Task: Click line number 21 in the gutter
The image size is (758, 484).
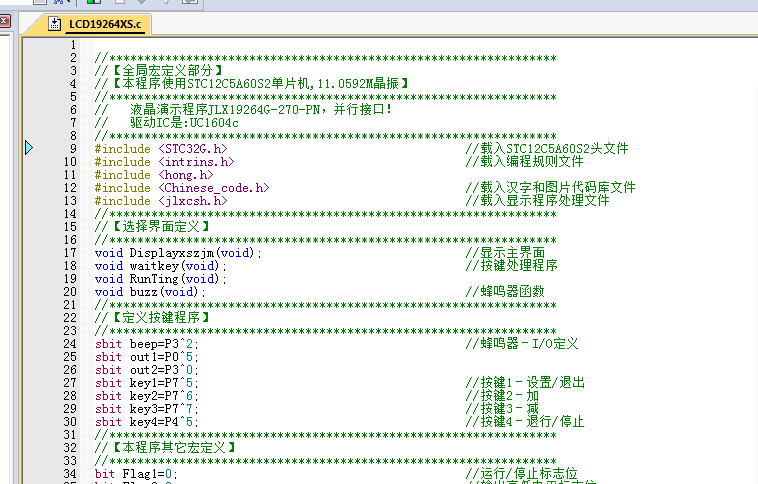Action: (70, 305)
